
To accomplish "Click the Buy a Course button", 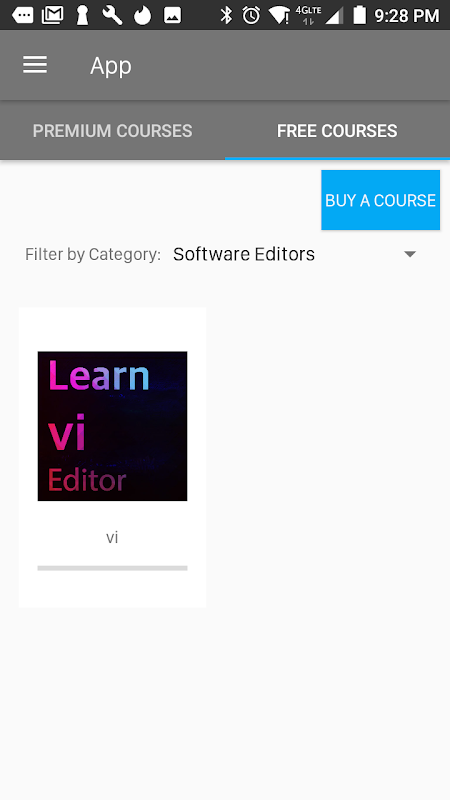I will pos(381,200).
